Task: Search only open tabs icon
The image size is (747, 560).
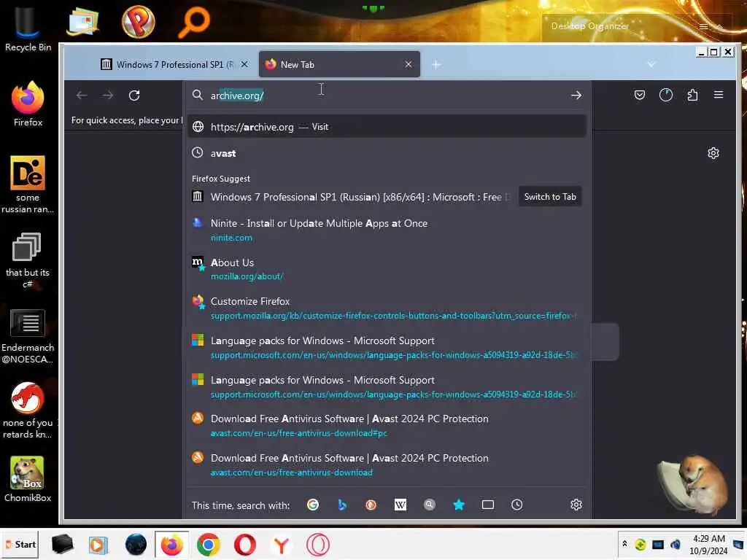Action: [488, 505]
